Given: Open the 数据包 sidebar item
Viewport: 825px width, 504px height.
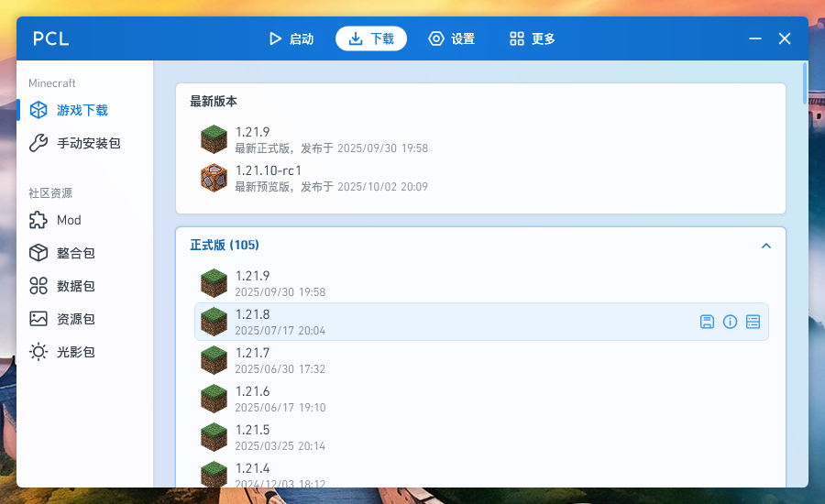Looking at the screenshot, I should click(75, 286).
